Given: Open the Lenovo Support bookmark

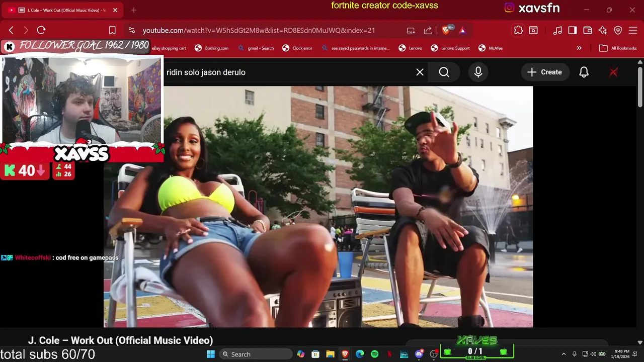Looking at the screenshot, I should pyautogui.click(x=450, y=48).
